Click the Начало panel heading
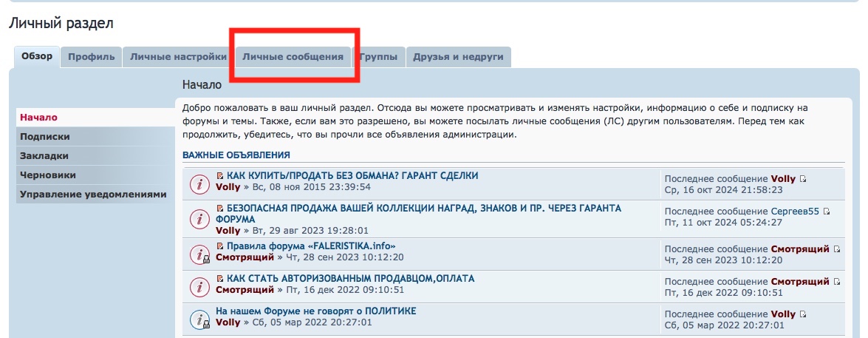This screenshot has height=338, width=868. pyautogui.click(x=202, y=85)
